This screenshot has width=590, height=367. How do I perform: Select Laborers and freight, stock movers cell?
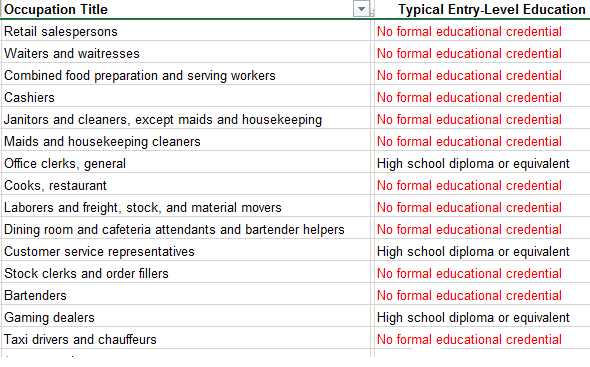coord(186,207)
